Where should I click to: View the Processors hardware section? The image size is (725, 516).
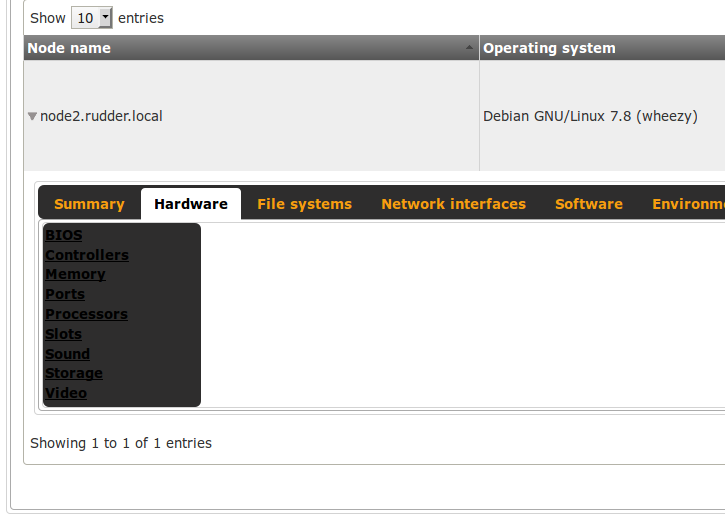click(x=86, y=314)
